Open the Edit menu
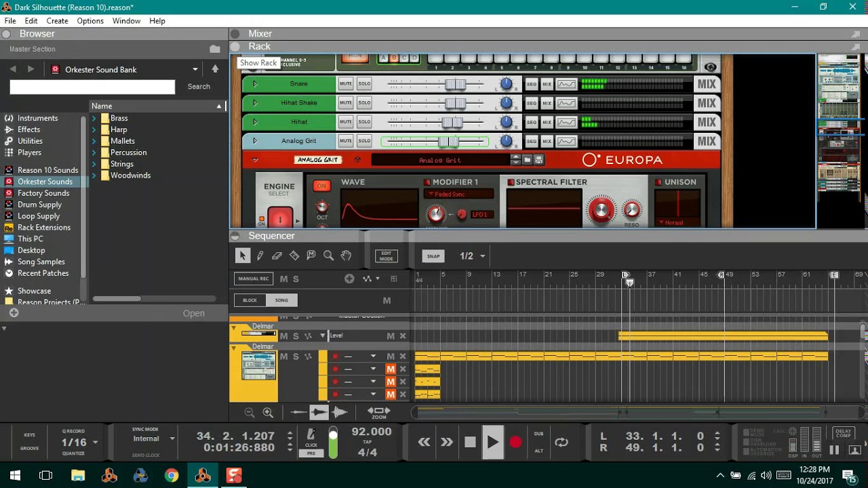868x488 pixels. (31, 21)
